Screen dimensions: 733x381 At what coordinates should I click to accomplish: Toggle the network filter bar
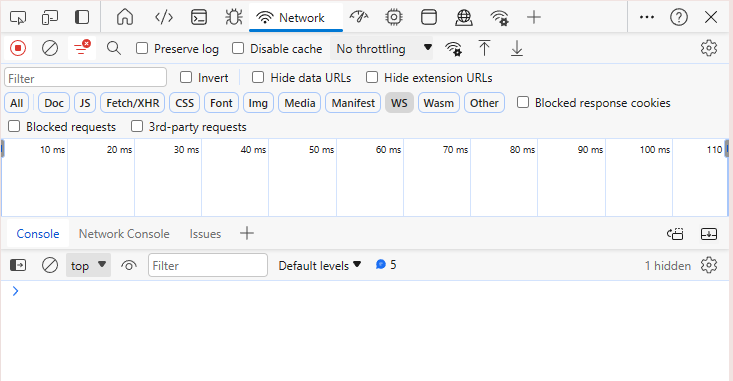pos(82,48)
